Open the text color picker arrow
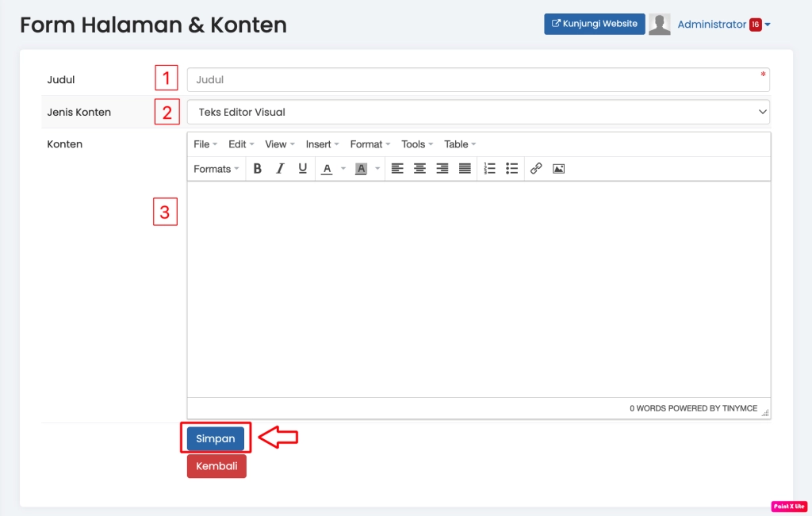The height and width of the screenshot is (516, 812). tap(343, 169)
